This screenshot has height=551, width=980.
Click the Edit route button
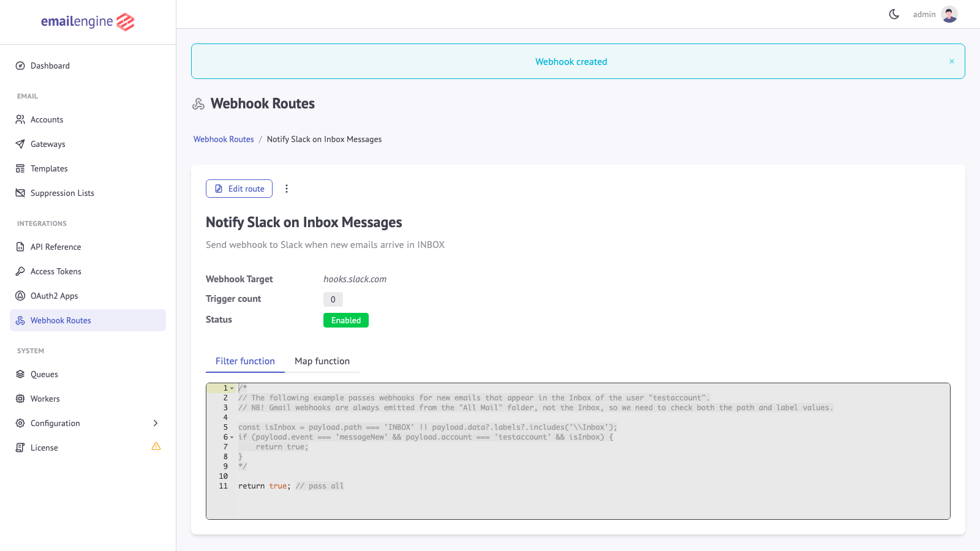(239, 189)
